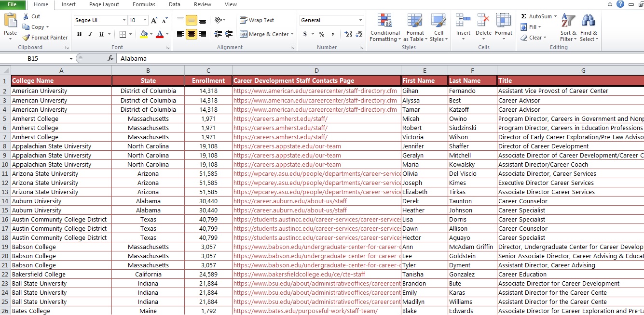Toggle Bold formatting
Viewport: 644px width, 315px height.
tap(79, 34)
